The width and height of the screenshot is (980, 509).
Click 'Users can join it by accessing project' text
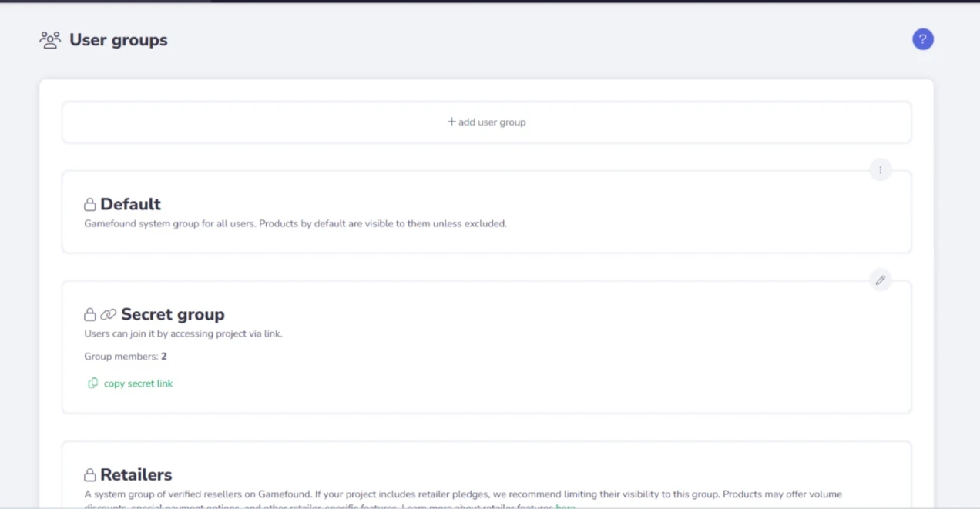point(183,334)
